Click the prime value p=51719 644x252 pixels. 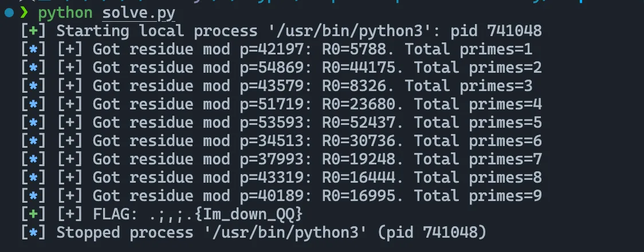tap(272, 104)
